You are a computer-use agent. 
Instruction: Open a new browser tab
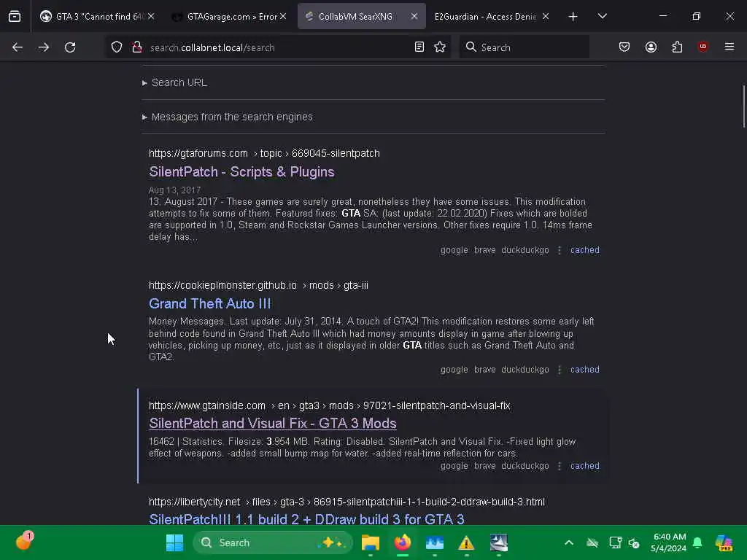point(573,17)
